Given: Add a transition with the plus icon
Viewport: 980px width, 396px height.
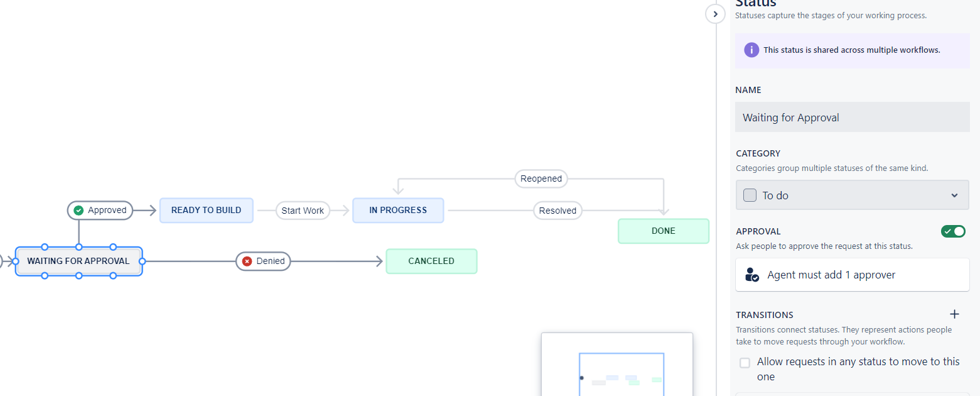Looking at the screenshot, I should point(954,314).
